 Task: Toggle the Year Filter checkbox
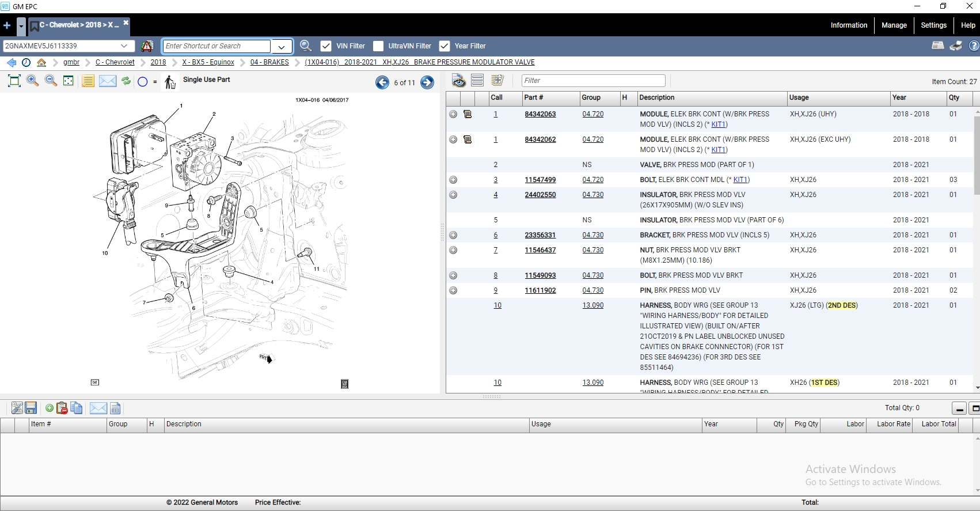click(445, 46)
